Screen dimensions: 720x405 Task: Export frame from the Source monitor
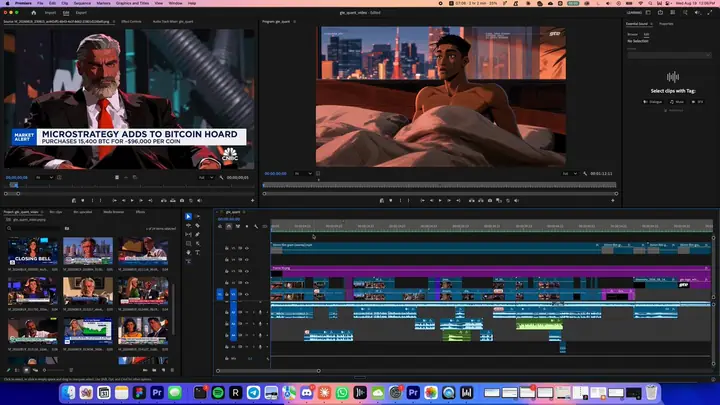182,201
